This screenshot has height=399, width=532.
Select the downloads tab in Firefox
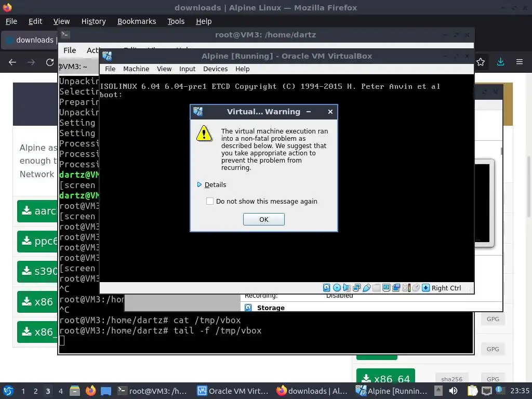coord(30,40)
